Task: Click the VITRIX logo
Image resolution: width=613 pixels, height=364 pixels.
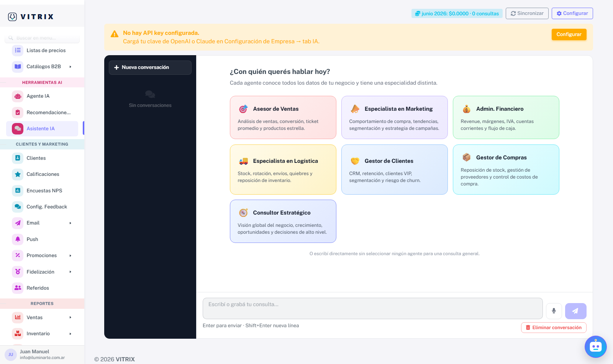Action: click(31, 16)
